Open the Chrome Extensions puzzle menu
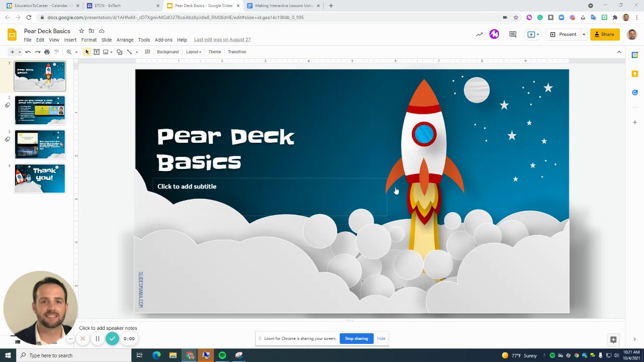 point(615,18)
